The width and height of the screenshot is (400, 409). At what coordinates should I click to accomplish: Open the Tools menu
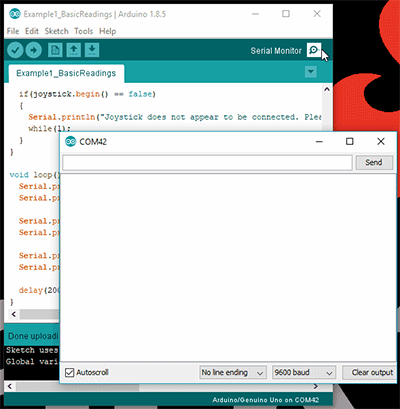coord(83,31)
